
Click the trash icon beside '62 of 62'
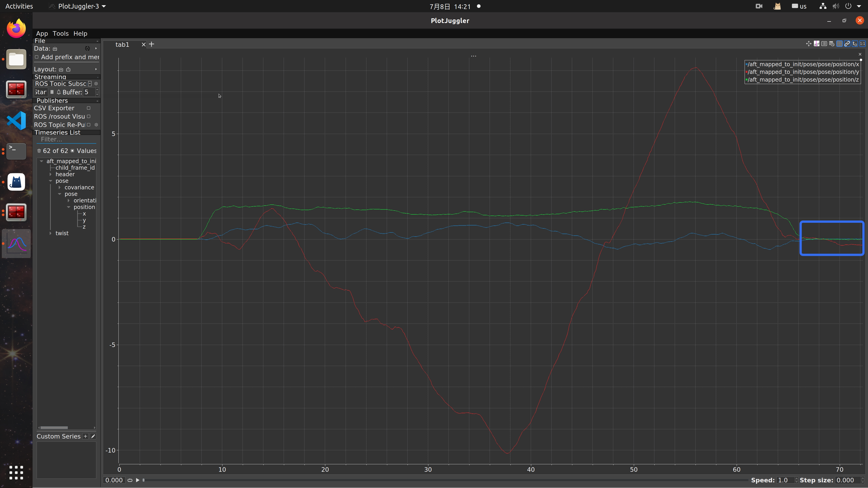[x=39, y=151]
